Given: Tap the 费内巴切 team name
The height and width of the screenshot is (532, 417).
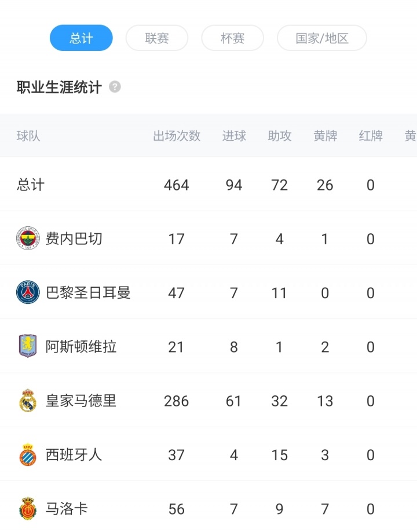Looking at the screenshot, I should click(x=74, y=239).
